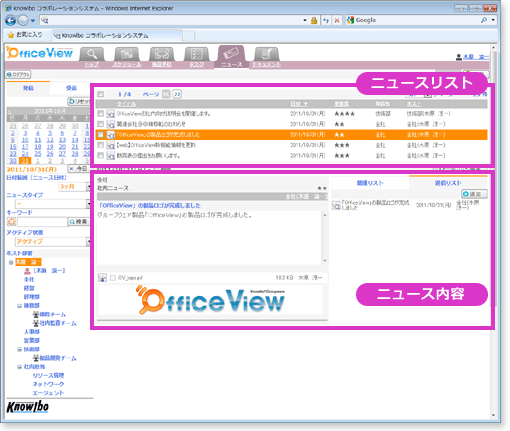This screenshot has height=431, width=510.
Task: Click the Google search magnifier icon
Action: coord(484,20)
